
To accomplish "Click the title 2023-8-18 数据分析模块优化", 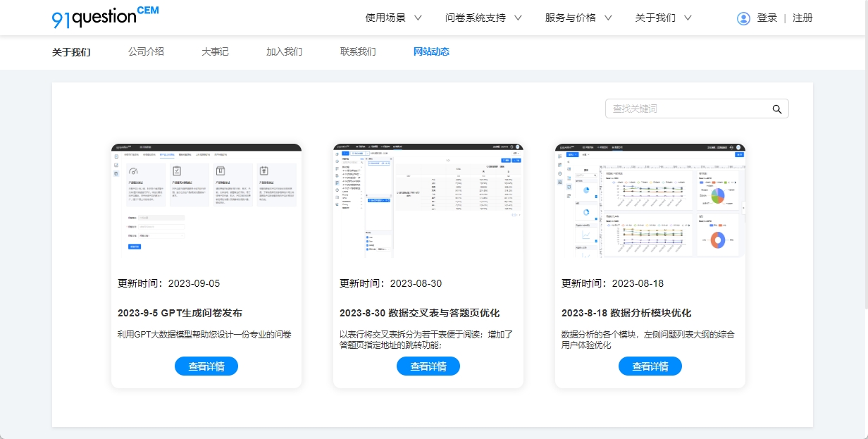I will (x=626, y=313).
